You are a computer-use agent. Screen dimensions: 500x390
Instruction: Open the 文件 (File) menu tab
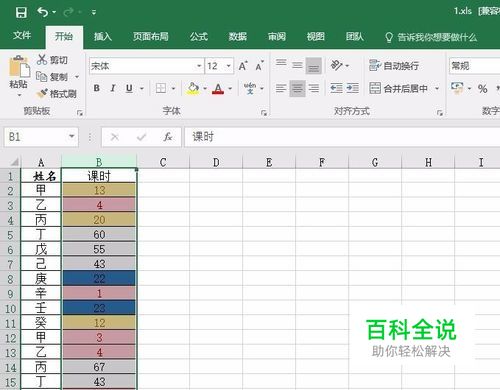[x=22, y=35]
